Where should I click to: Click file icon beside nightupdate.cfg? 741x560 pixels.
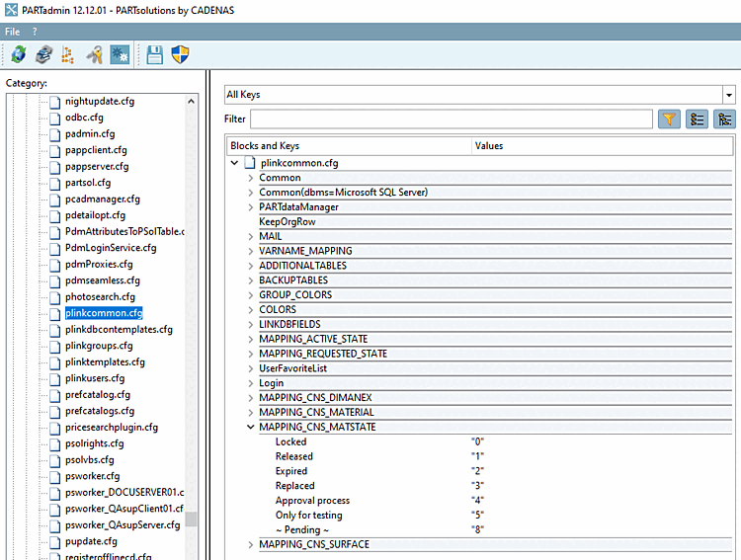coord(55,102)
